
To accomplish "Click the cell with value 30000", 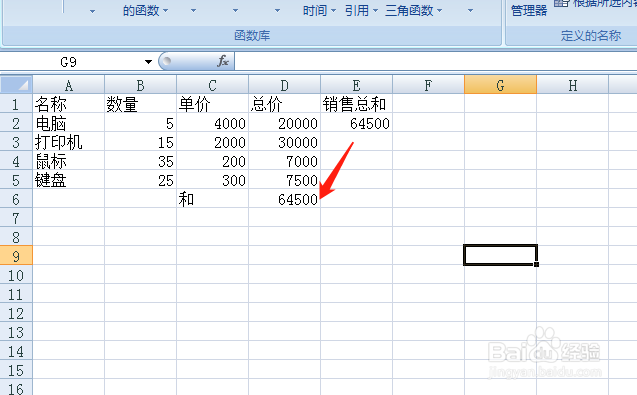I will click(x=284, y=142).
